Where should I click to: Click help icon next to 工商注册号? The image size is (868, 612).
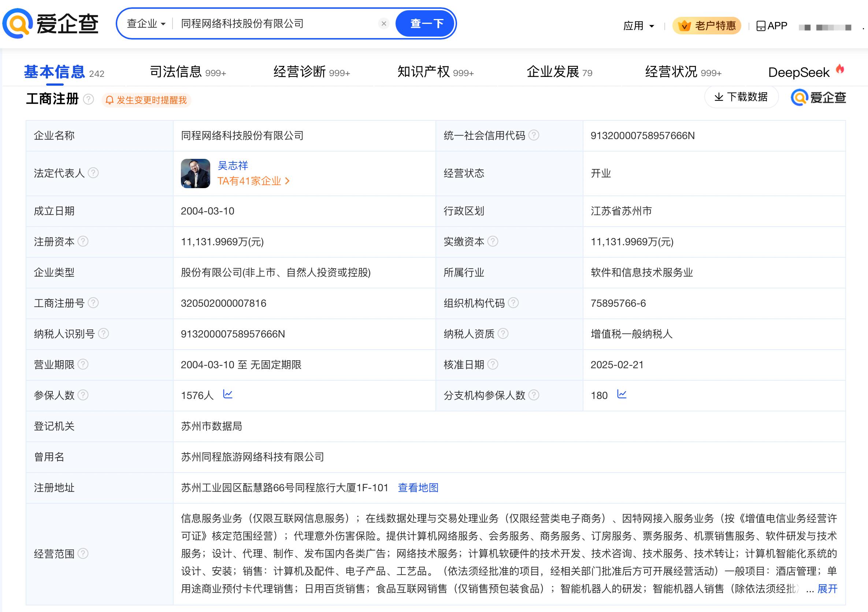[93, 303]
